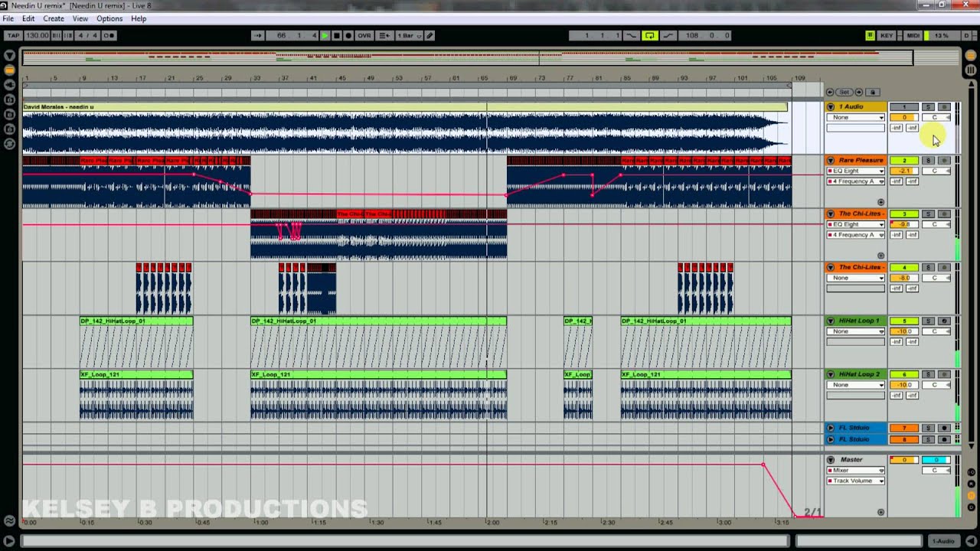Image resolution: width=980 pixels, height=551 pixels.
Task: Collapse the HiHat Loop 1 track
Action: click(x=831, y=321)
